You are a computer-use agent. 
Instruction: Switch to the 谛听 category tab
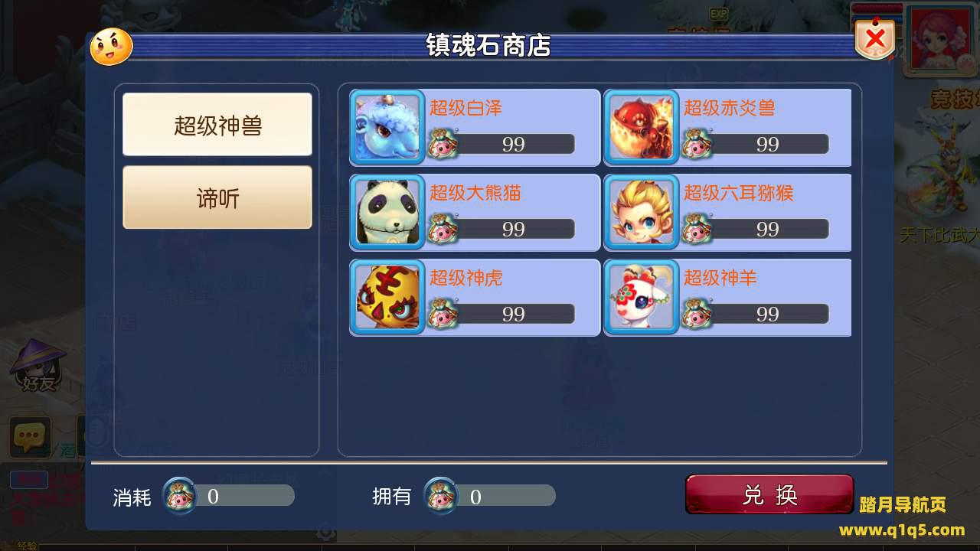pyautogui.click(x=217, y=197)
